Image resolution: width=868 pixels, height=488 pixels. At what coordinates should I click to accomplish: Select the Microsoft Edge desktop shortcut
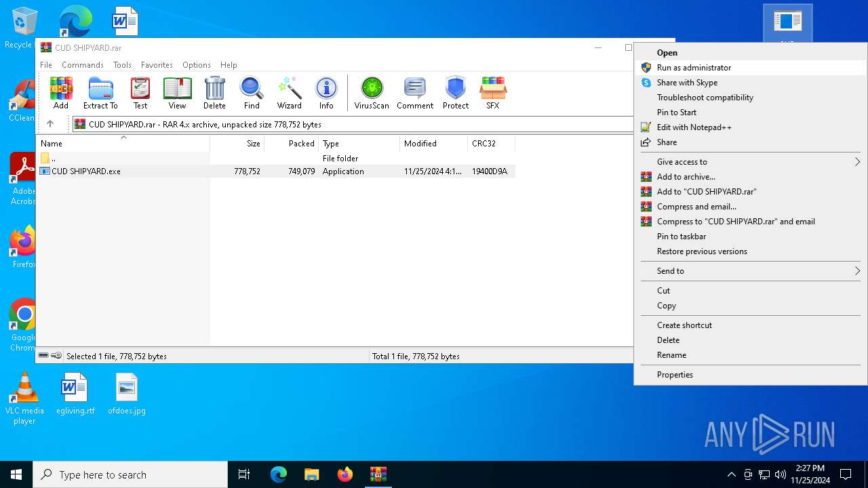75,22
